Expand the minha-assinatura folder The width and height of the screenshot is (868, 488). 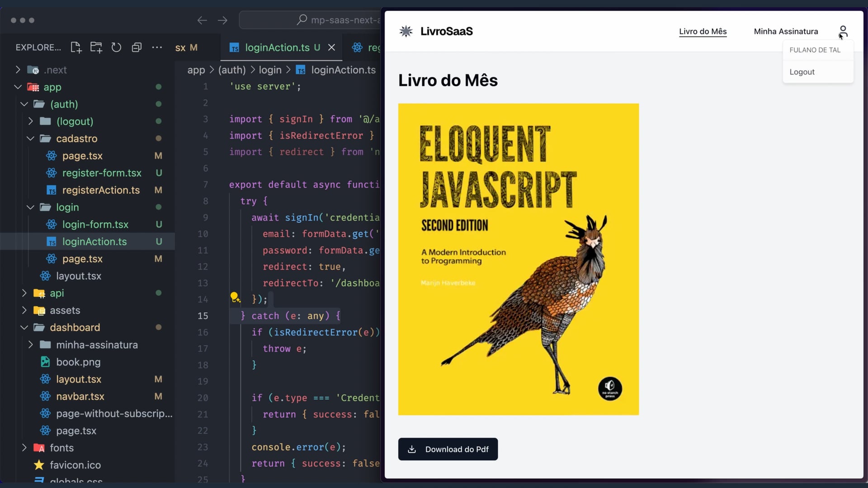coord(30,345)
